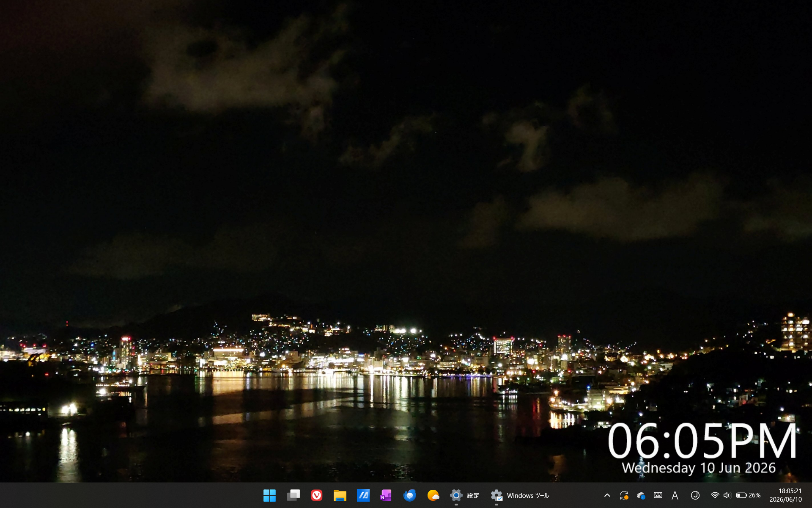Viewport: 812px width, 508px height.
Task: Click the Wednesday 10 Jun 2026 date text
Action: click(x=699, y=468)
